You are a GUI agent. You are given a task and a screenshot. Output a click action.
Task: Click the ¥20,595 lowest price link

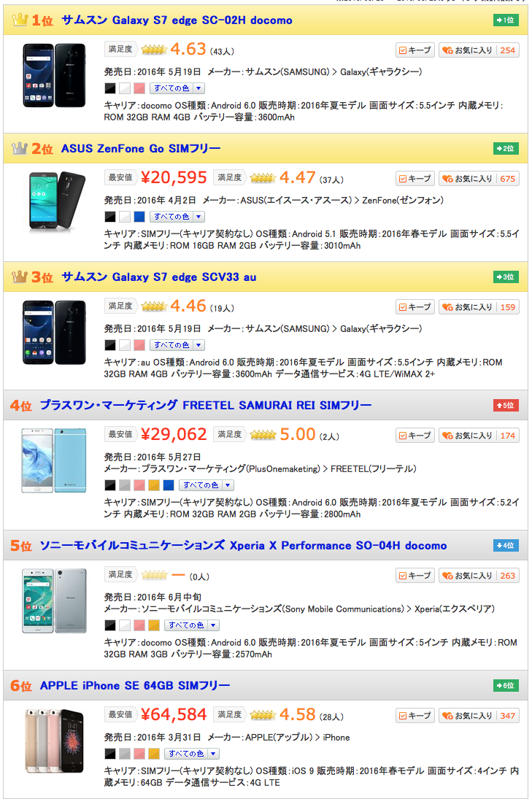[174, 177]
